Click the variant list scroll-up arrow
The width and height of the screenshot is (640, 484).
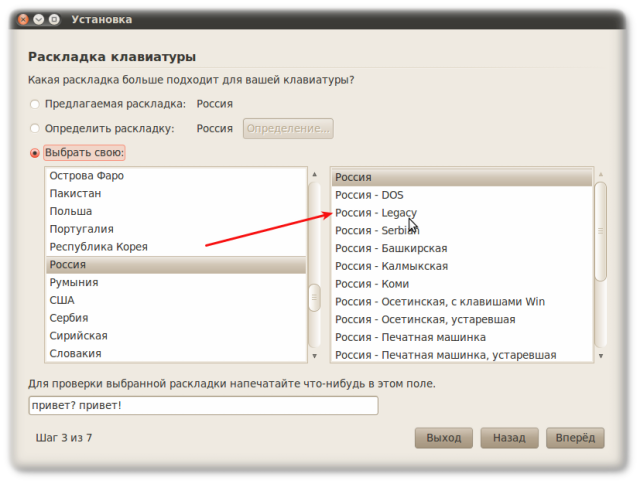[x=600, y=175]
